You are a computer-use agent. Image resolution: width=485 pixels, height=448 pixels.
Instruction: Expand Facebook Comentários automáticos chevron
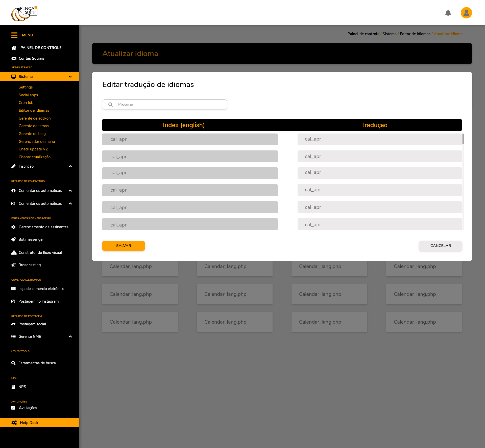click(70, 191)
